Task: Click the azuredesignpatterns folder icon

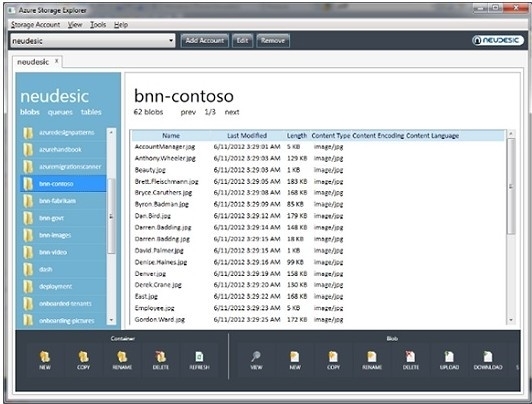Action: 28,133
